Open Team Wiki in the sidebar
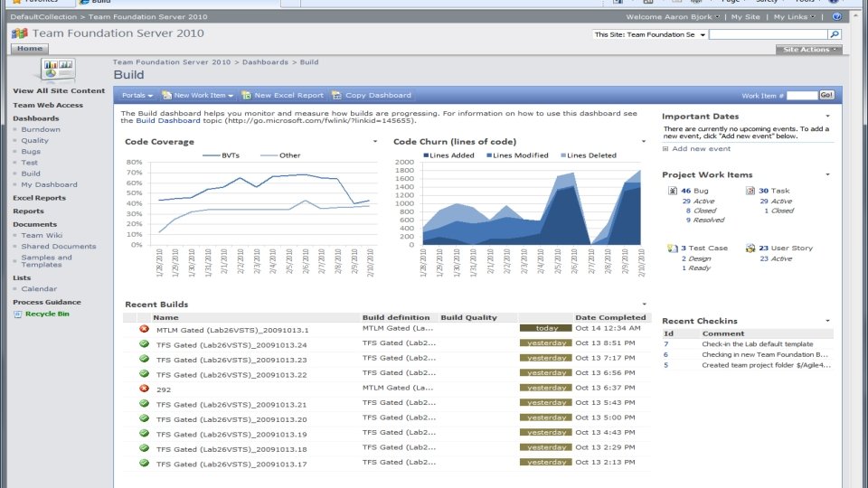868x488 pixels. (42, 235)
